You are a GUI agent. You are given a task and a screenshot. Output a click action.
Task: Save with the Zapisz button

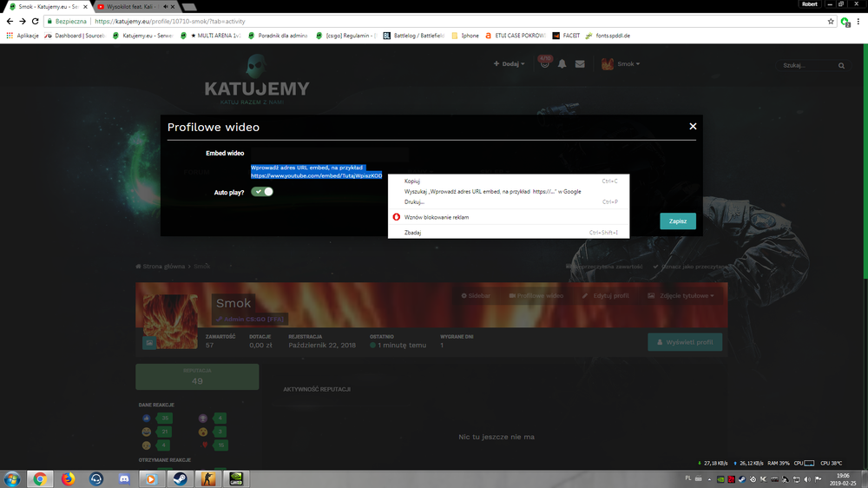(x=678, y=221)
